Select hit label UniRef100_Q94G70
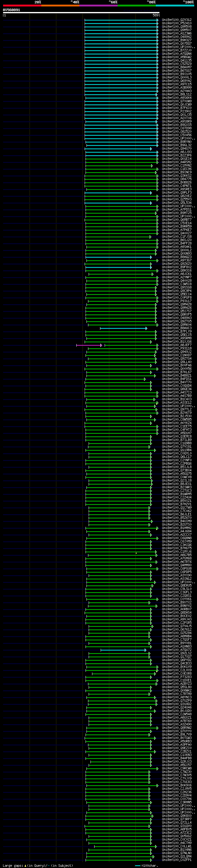The height and width of the screenshot is (868, 197). coord(177,149)
